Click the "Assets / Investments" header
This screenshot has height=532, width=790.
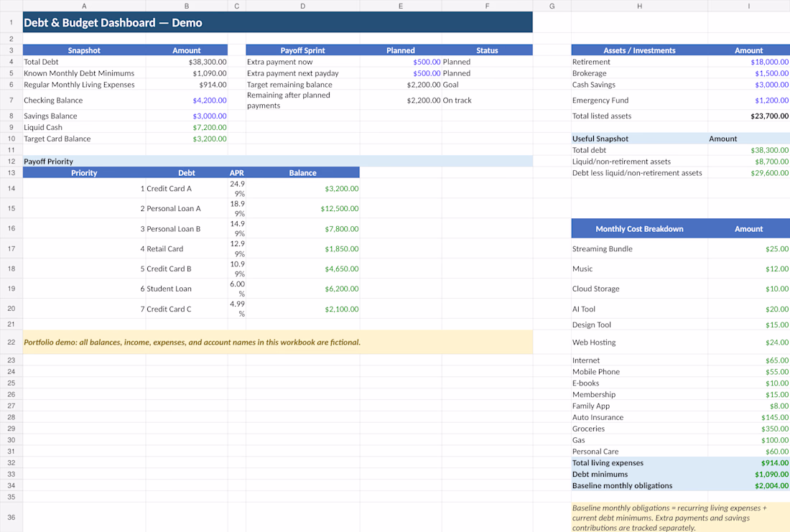click(639, 50)
